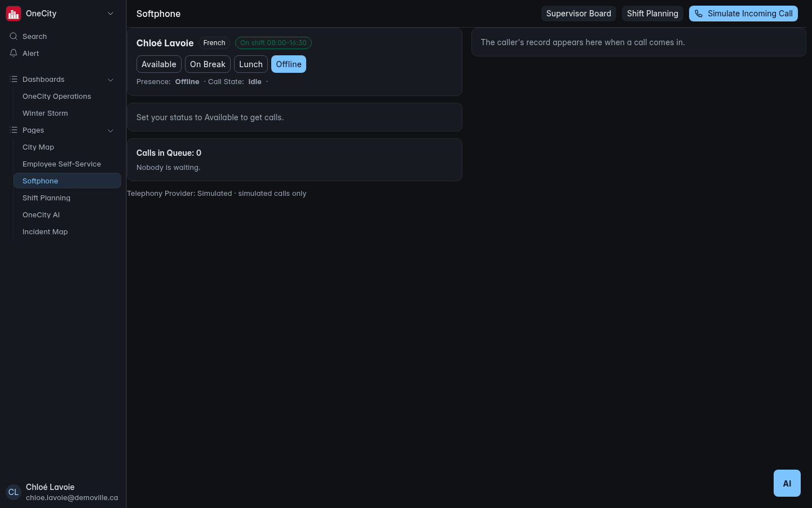This screenshot has width=812, height=508.
Task: Go to the City Map page
Action: coord(67,147)
